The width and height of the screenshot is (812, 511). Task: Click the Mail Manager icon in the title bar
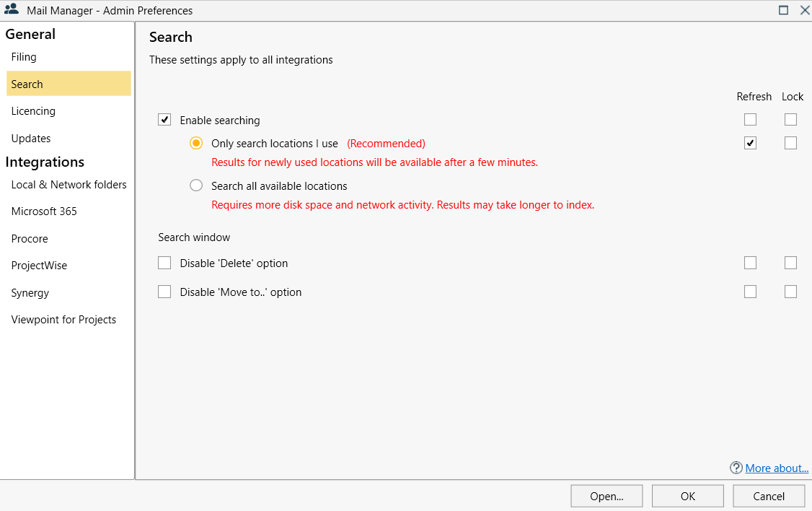click(x=12, y=10)
